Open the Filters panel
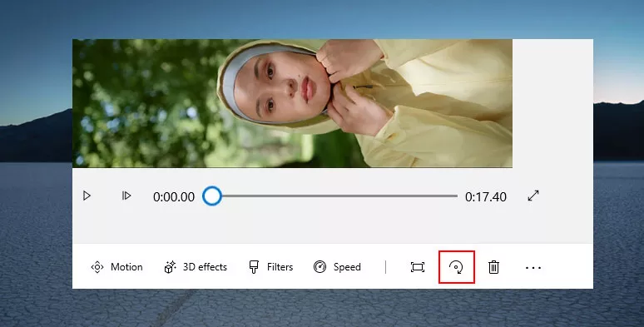This screenshot has width=644, height=327. (x=270, y=267)
